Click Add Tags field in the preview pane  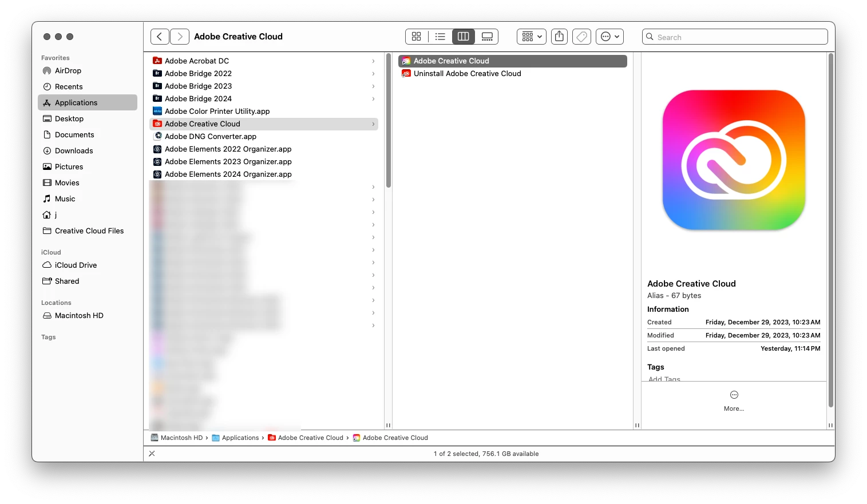(x=664, y=379)
